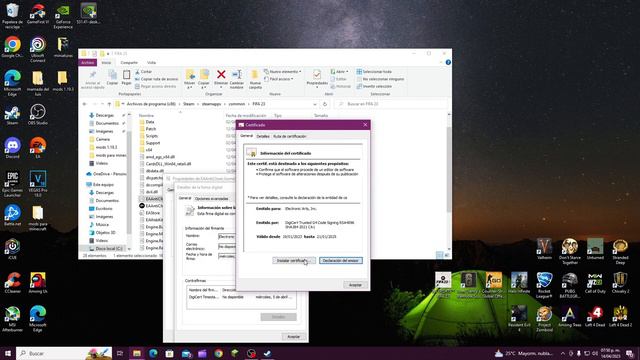Image resolution: width=640 pixels, height=360 pixels.
Task: Select amd_ags_x64.dll in the file list
Action: [160, 157]
